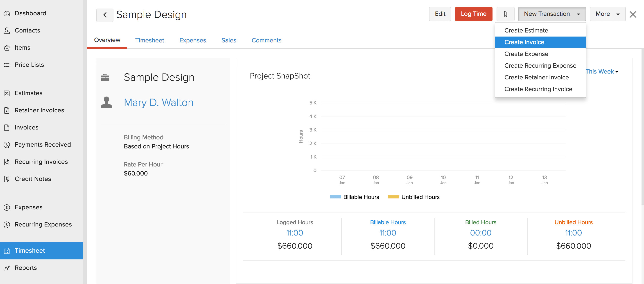Open the Mary D. Walton customer link
The image size is (644, 284).
158,103
